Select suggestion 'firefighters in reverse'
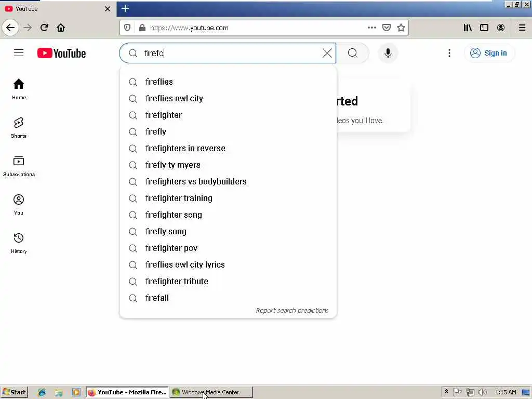Screen dimensions: 532x399 click(x=228, y=148)
